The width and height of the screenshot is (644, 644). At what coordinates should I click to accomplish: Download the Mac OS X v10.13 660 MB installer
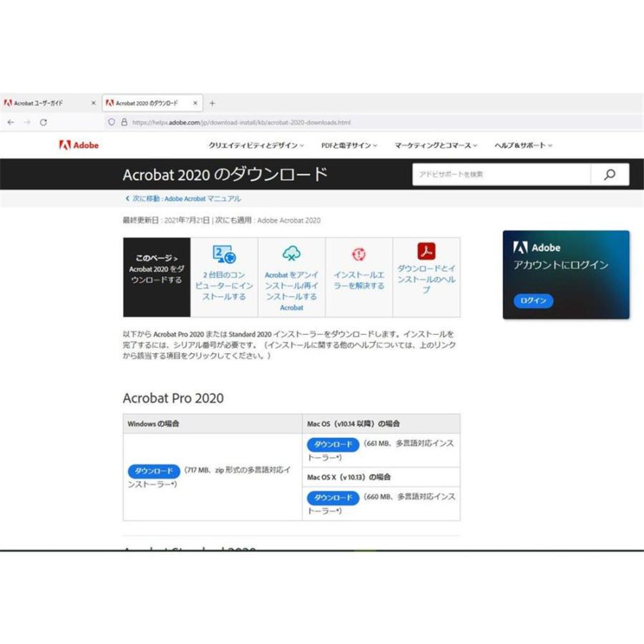(333, 498)
